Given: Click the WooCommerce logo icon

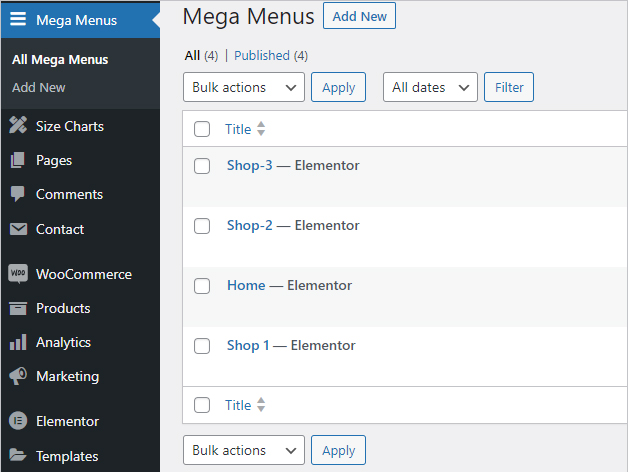Looking at the screenshot, I should pyautogui.click(x=18, y=274).
